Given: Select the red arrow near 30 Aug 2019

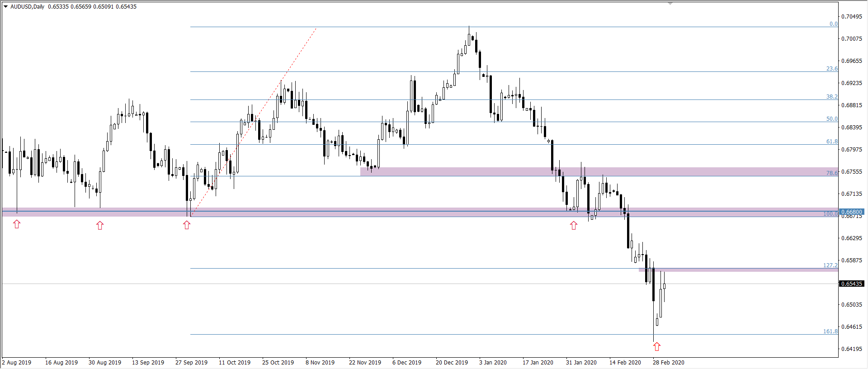Looking at the screenshot, I should [x=100, y=225].
